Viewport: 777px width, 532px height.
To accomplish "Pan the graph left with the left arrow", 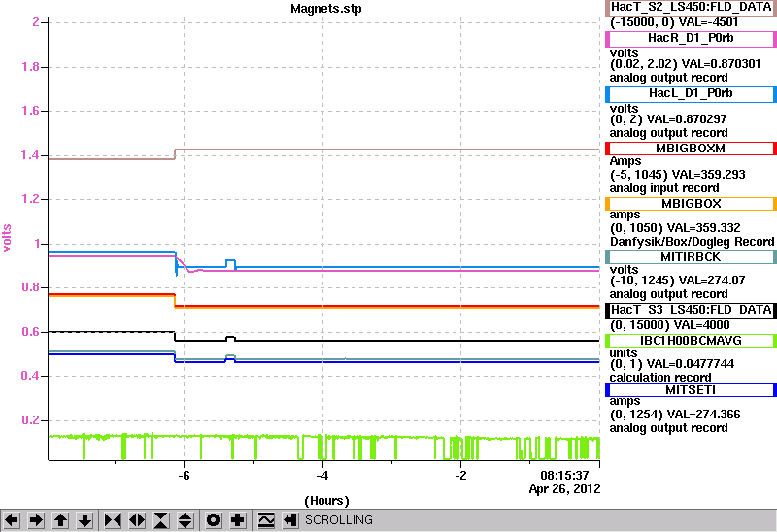I will (12, 520).
